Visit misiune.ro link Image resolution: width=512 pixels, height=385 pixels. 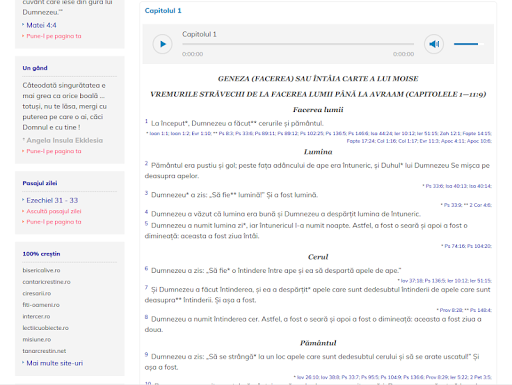(37, 339)
